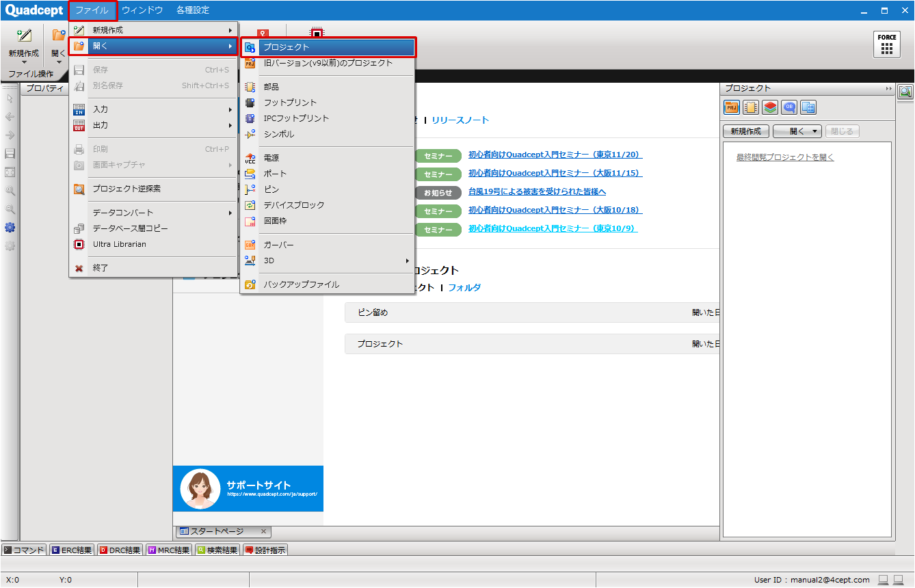This screenshot has height=588, width=915.
Task: Launch Ultra Librarian from File menu
Action: click(x=153, y=244)
